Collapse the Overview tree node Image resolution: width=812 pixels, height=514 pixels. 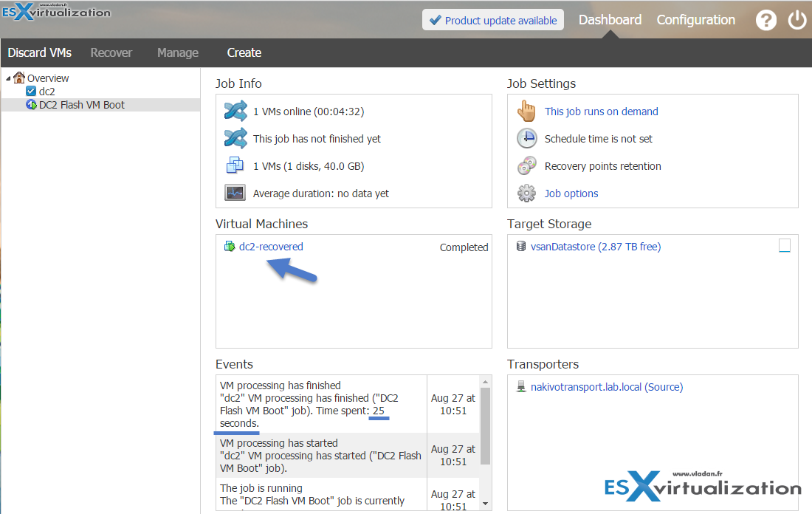[x=8, y=78]
